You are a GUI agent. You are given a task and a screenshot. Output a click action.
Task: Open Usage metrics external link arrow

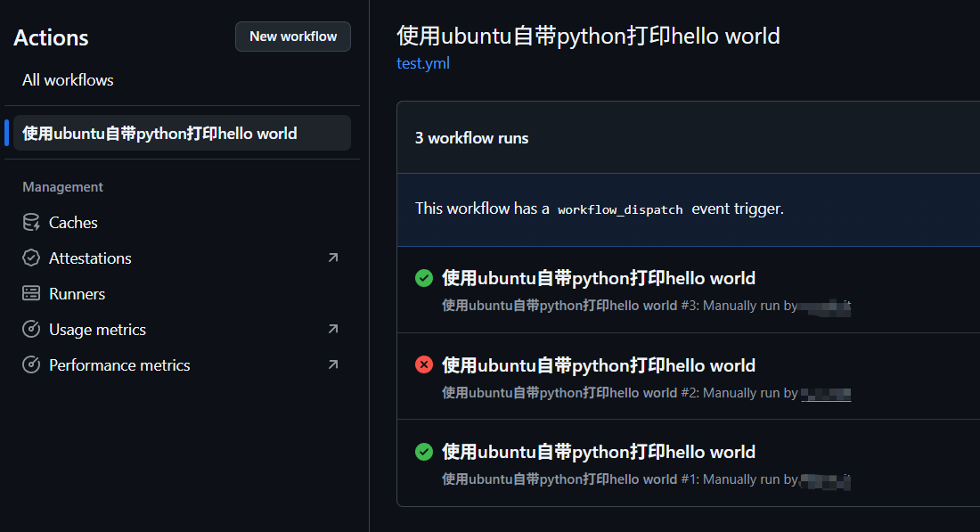point(332,330)
